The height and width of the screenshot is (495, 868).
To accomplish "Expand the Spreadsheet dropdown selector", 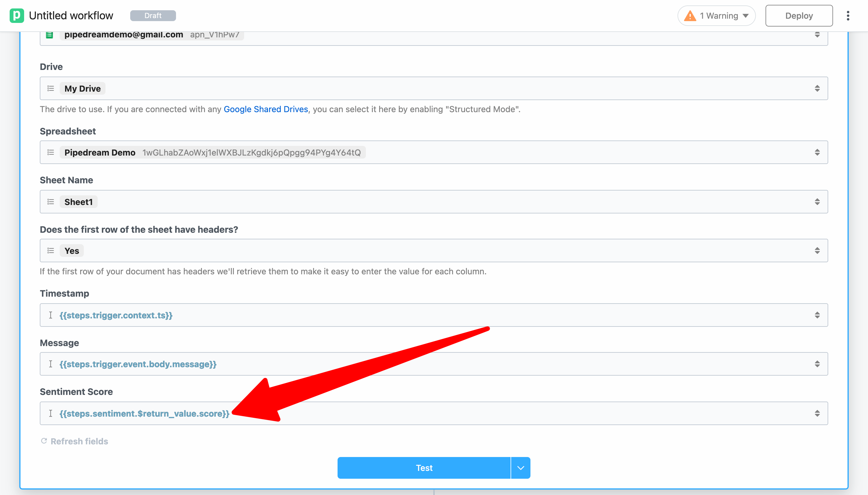I will [x=818, y=153].
